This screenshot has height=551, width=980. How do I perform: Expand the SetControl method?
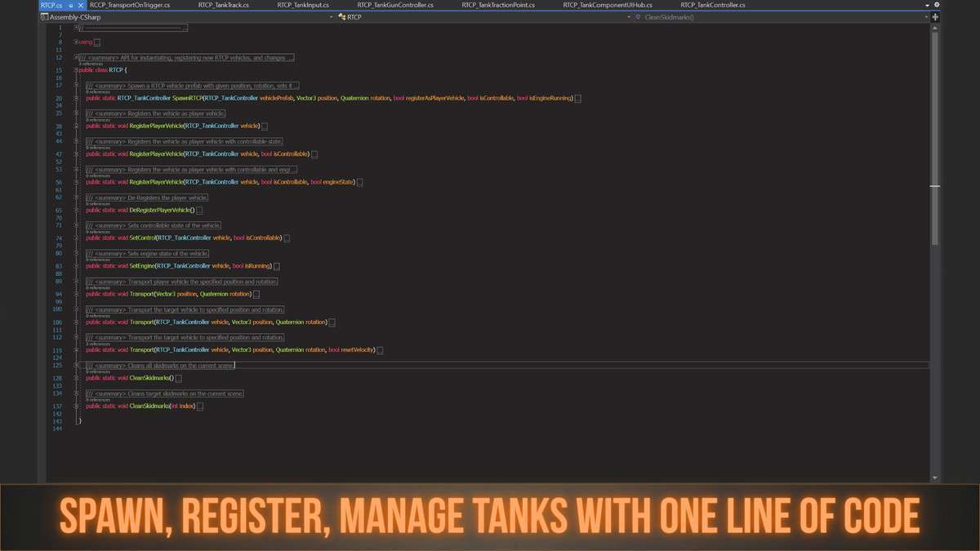point(76,238)
